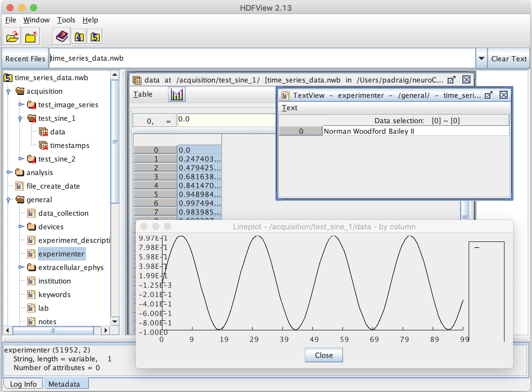Open the Tools menu
The height and width of the screenshot is (392, 532).
coord(66,20)
